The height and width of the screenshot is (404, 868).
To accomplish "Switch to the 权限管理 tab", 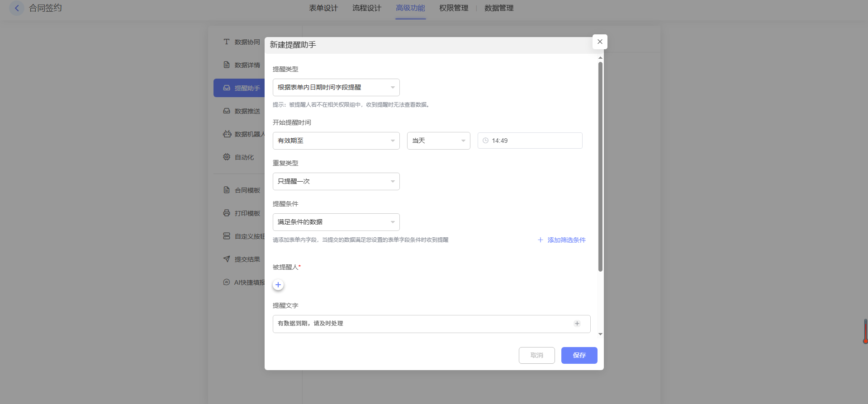I will click(453, 8).
